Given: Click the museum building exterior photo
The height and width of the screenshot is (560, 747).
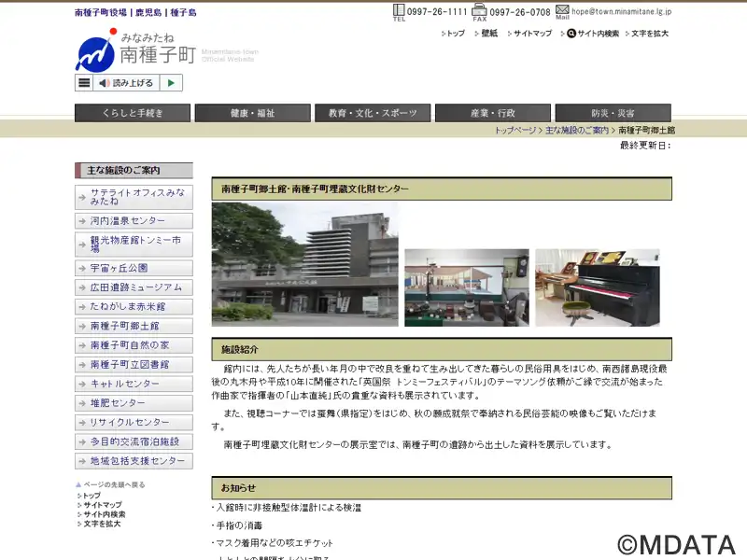Looking at the screenshot, I should click(305, 264).
